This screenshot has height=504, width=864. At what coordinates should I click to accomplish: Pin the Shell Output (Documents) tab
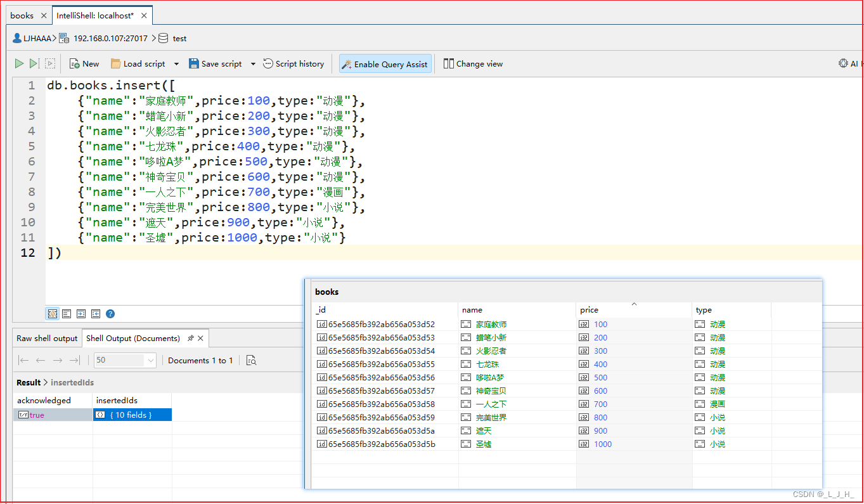click(190, 338)
